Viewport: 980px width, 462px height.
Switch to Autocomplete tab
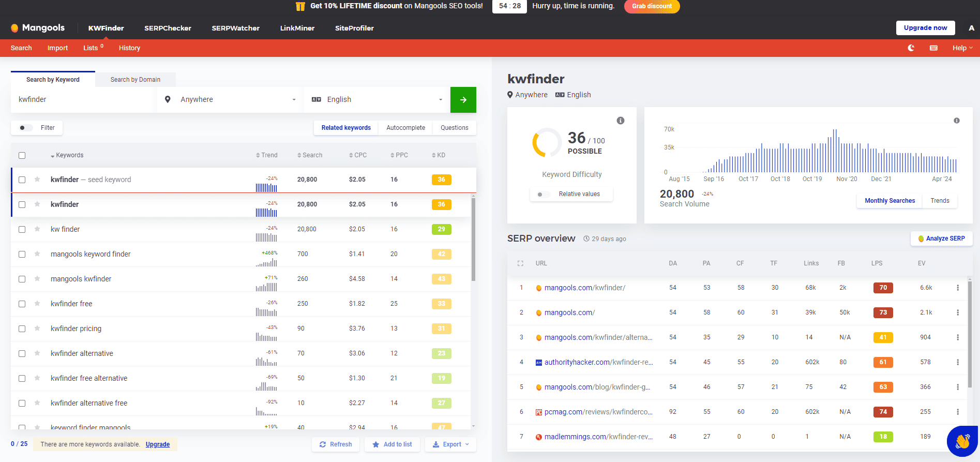tap(405, 128)
